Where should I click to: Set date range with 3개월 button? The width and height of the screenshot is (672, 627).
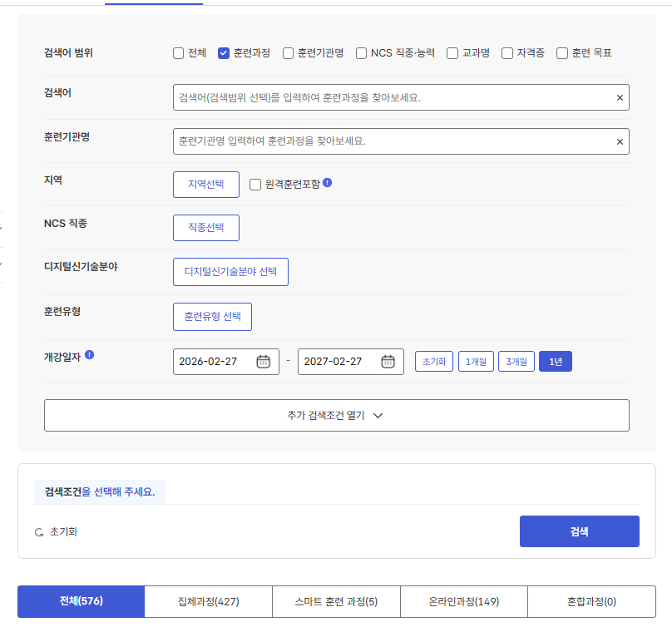click(x=516, y=362)
